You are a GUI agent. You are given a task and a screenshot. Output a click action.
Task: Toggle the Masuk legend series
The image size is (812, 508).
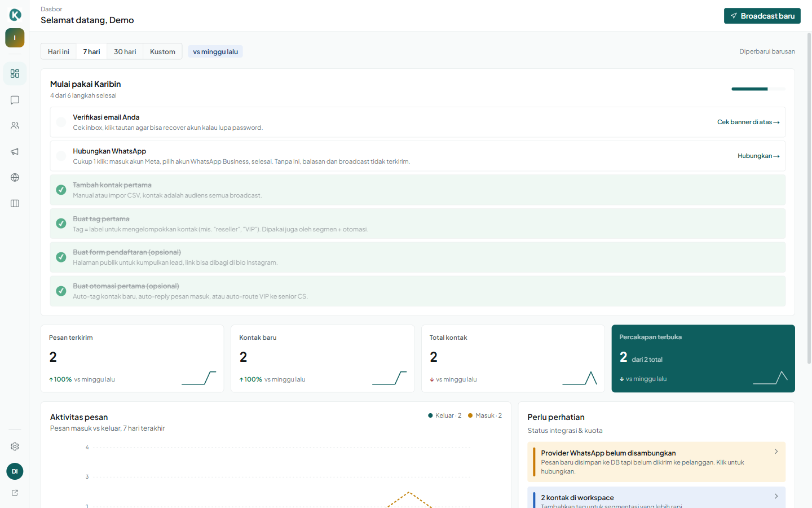pyautogui.click(x=485, y=415)
